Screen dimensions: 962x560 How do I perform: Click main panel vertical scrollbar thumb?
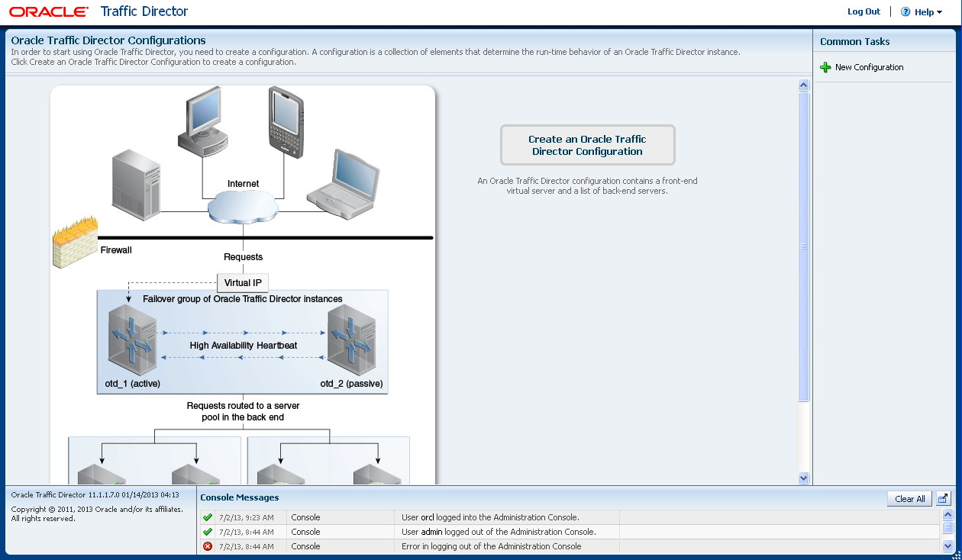coord(803,246)
